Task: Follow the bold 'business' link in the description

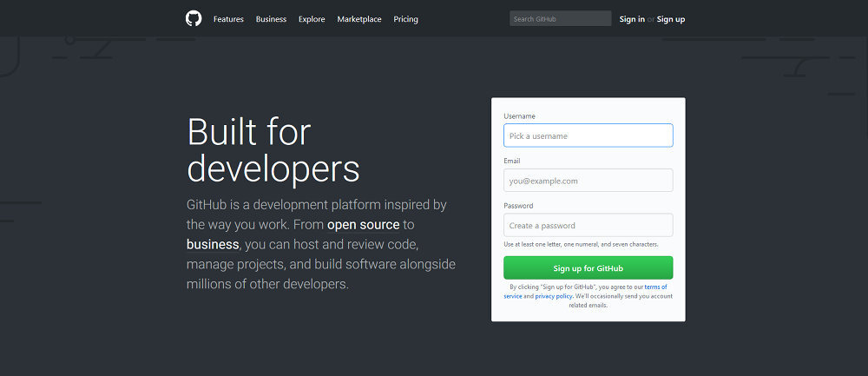Action: 213,244
